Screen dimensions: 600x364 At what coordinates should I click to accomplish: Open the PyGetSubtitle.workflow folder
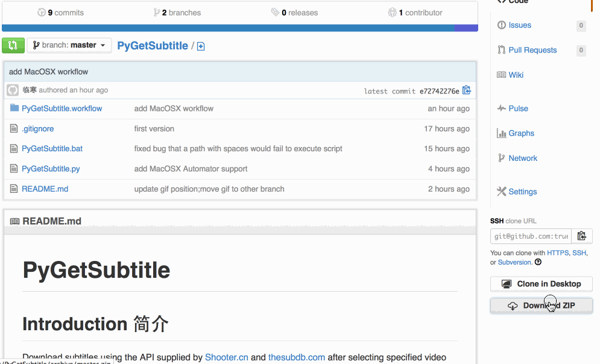[x=62, y=108]
